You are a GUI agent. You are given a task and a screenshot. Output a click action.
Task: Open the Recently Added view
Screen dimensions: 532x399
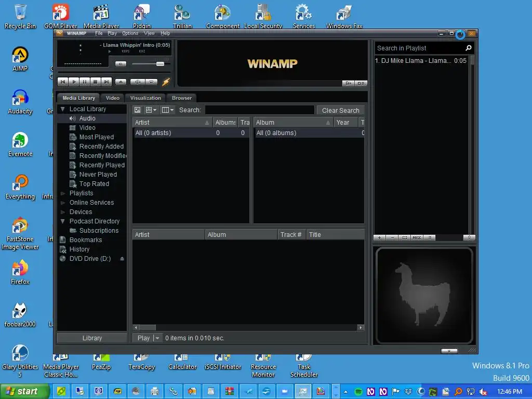(101, 146)
